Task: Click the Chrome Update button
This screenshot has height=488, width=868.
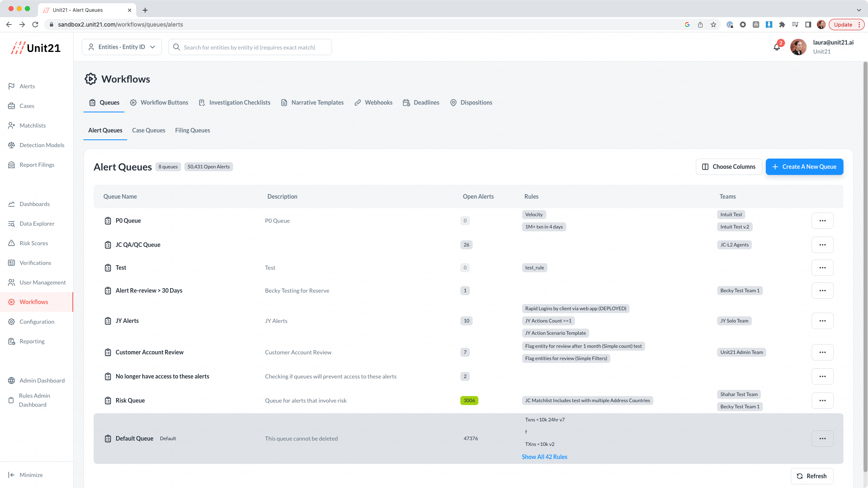Action: 843,25
